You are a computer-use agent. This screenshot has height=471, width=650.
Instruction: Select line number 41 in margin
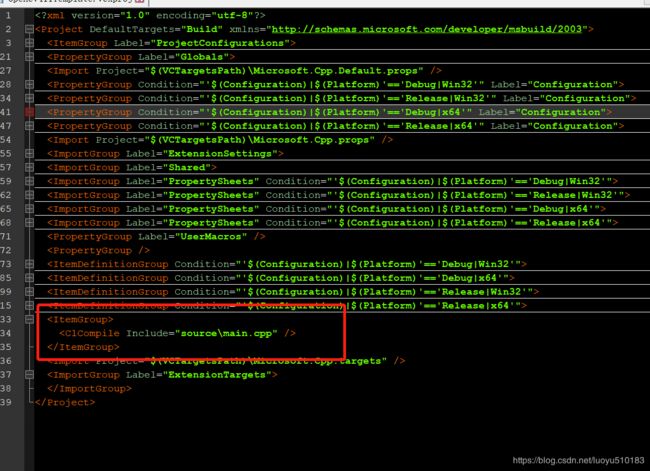[6, 112]
